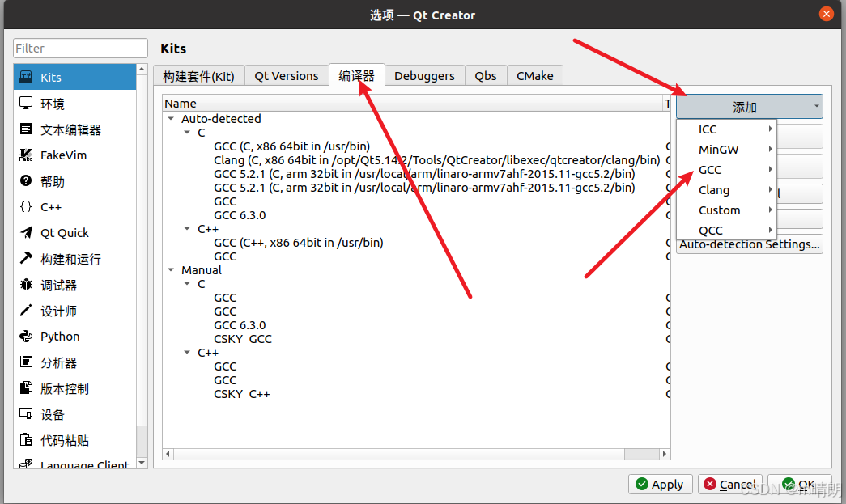This screenshot has height=504, width=846.
Task: Click the OK button
Action: tap(799, 484)
